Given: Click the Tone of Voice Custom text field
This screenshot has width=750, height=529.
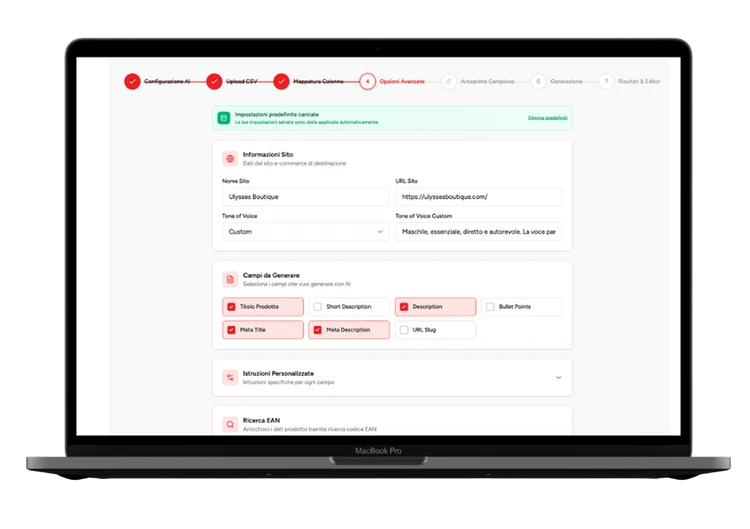Looking at the screenshot, I should point(478,231).
